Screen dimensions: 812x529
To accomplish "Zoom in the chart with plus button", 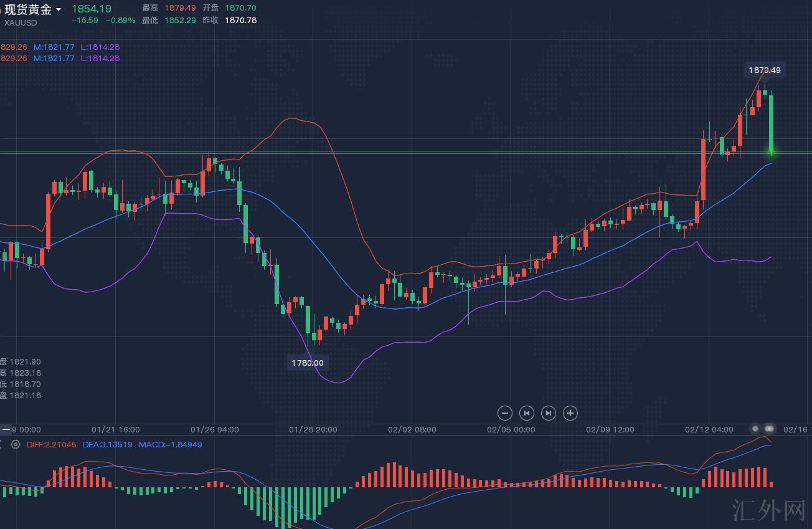I will (570, 413).
